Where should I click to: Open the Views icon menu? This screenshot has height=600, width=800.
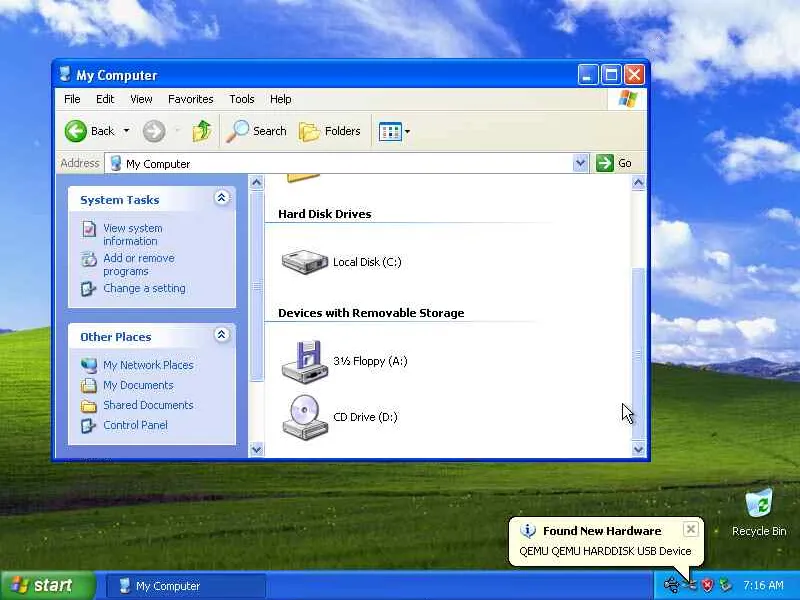394,132
